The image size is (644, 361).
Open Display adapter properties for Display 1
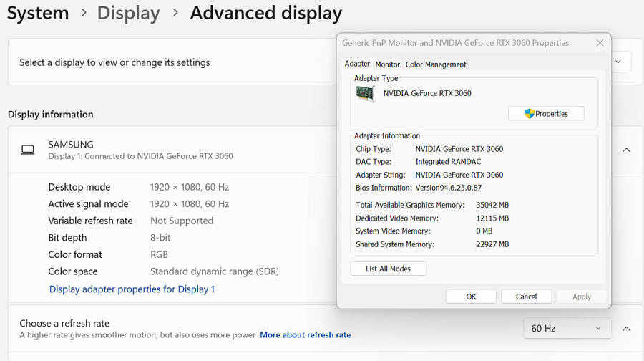[132, 289]
